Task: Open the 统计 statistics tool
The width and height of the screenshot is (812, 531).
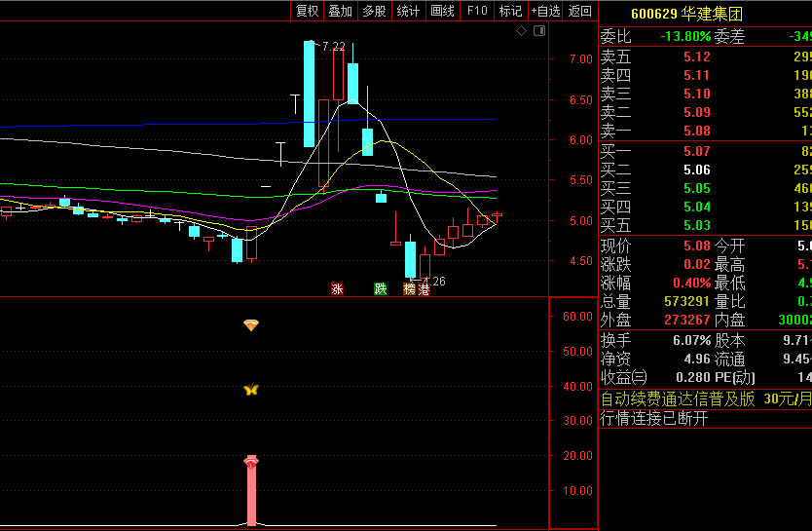Action: tap(409, 11)
